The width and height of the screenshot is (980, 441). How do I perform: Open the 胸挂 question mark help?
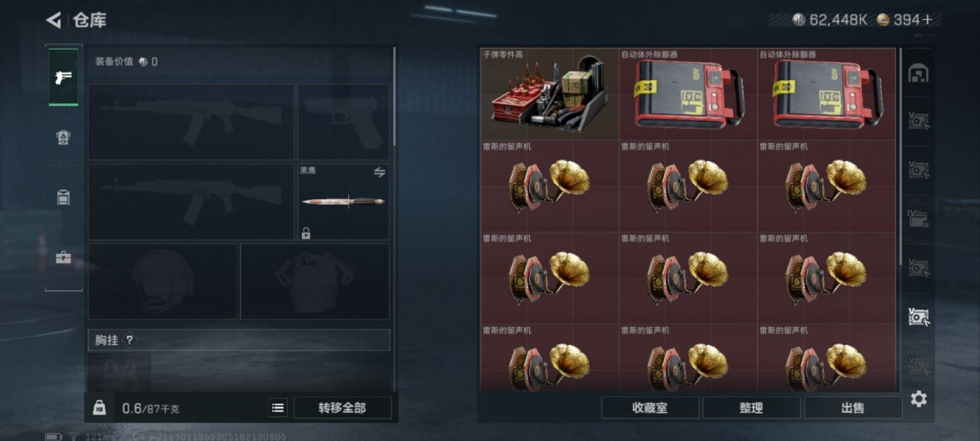pos(129,340)
